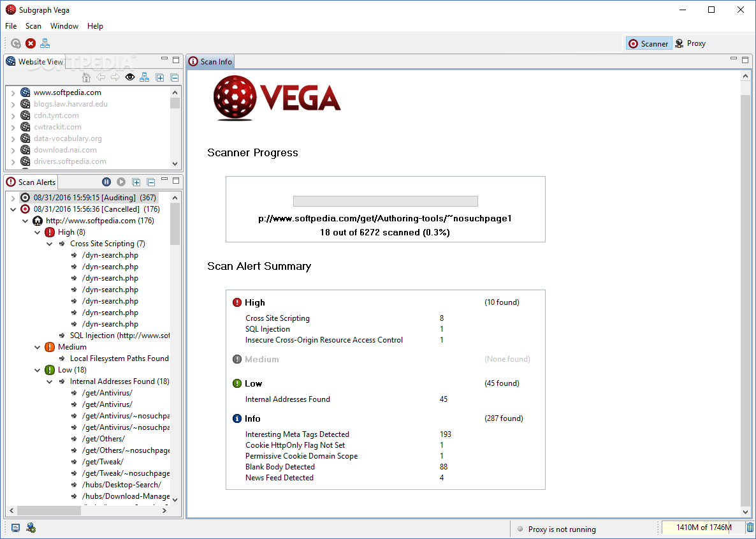Expand www.softpedia.com site node

(x=13, y=92)
